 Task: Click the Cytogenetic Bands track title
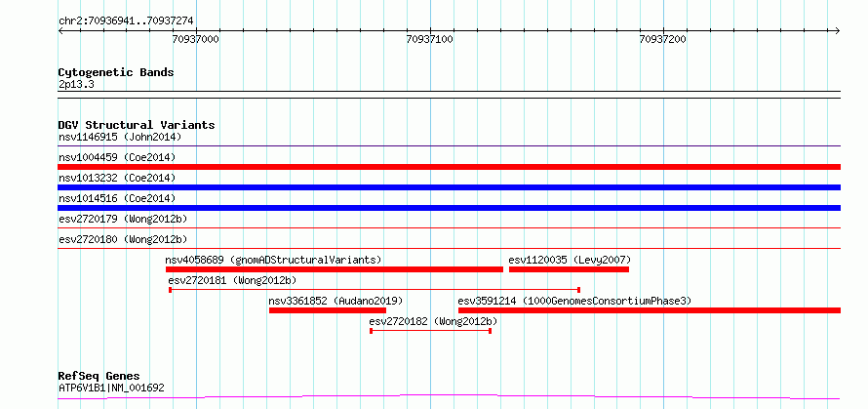pyautogui.click(x=116, y=72)
